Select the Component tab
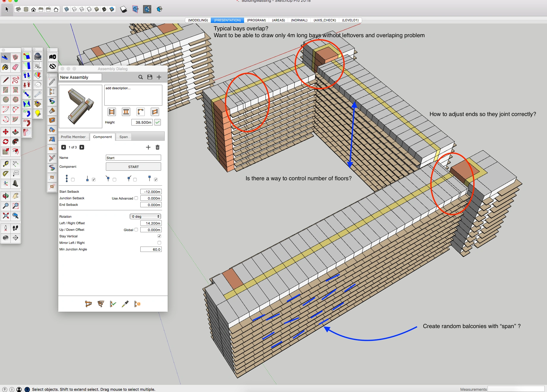The height and width of the screenshot is (392, 547). pos(103,137)
